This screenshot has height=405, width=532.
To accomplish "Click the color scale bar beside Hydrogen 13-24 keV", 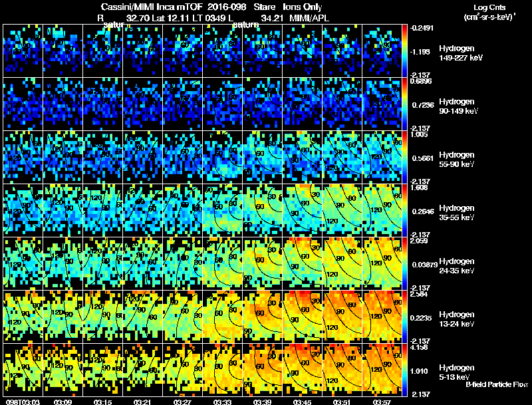I will (404, 317).
